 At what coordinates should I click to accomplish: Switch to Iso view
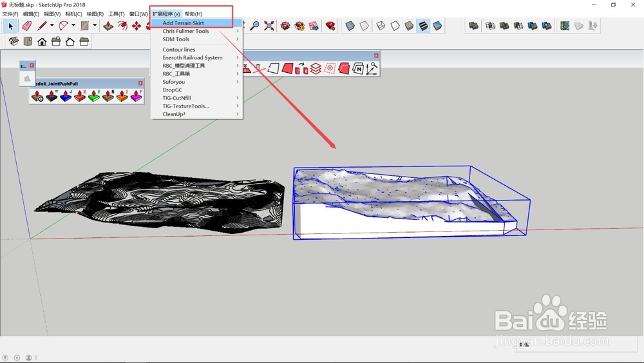click(14, 41)
